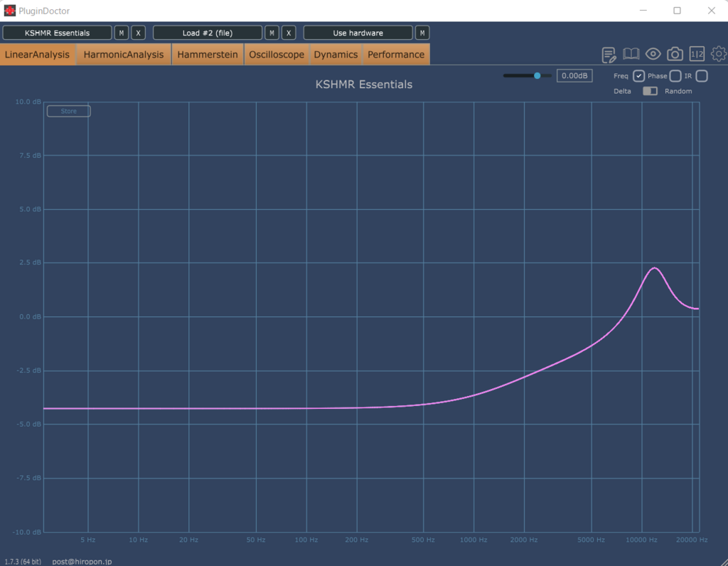This screenshot has width=728, height=566.
Task: Open the notes editor icon
Action: [x=609, y=55]
